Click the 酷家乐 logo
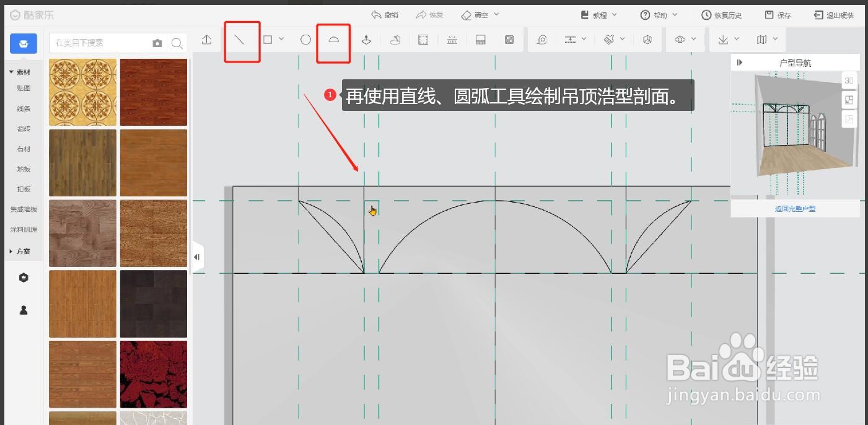 click(x=32, y=15)
